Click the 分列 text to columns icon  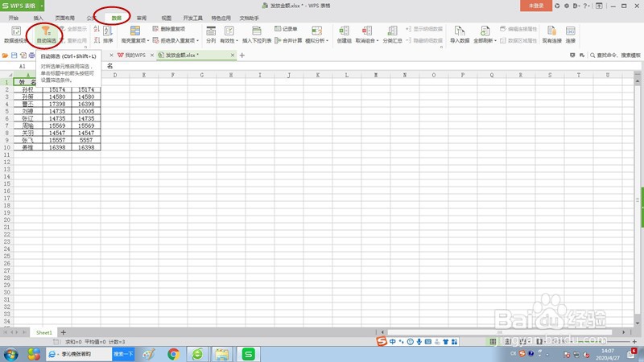click(211, 31)
